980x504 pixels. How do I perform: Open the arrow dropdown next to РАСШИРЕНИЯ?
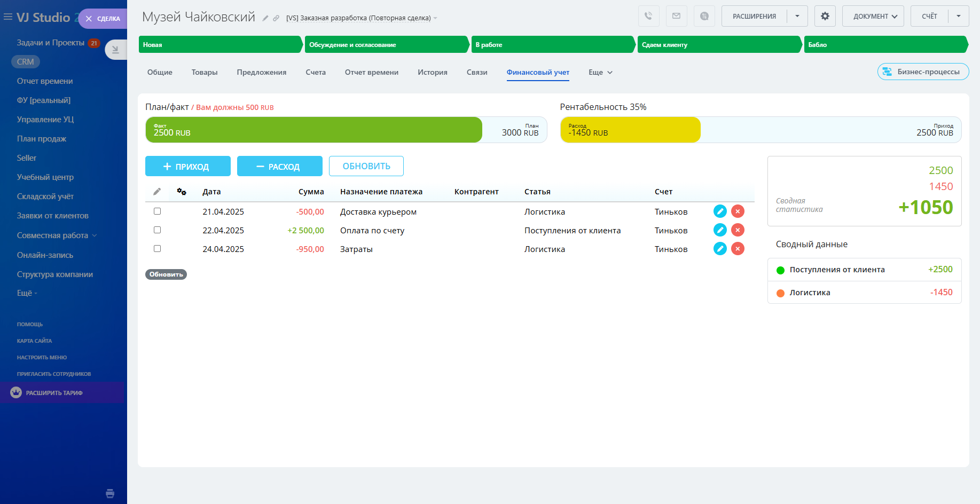pos(797,16)
